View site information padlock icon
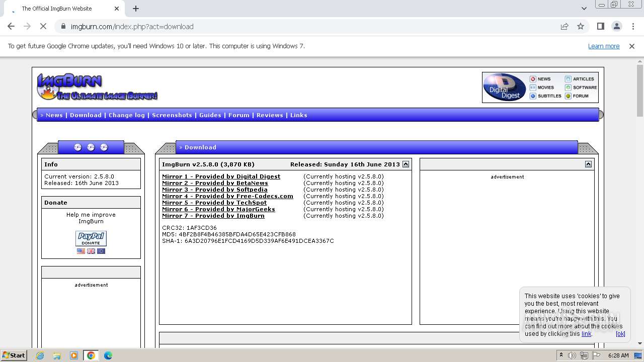Image resolution: width=644 pixels, height=362 pixels. (63, 26)
